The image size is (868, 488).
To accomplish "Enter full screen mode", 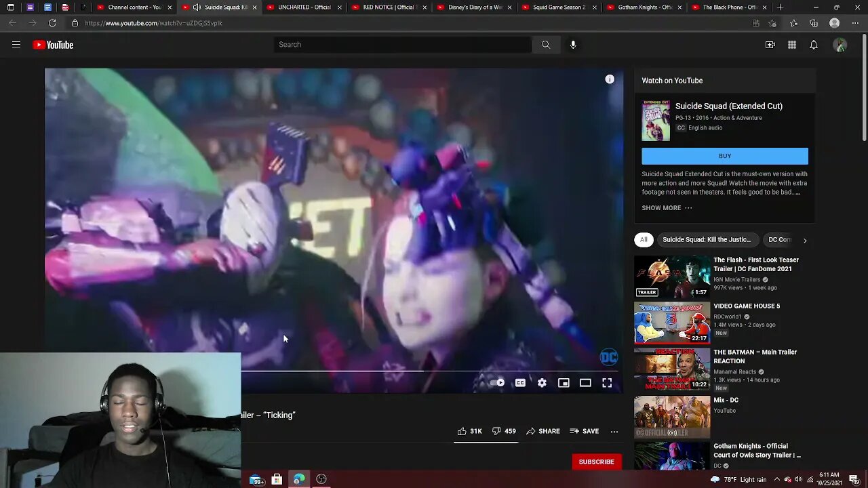I will (x=607, y=383).
